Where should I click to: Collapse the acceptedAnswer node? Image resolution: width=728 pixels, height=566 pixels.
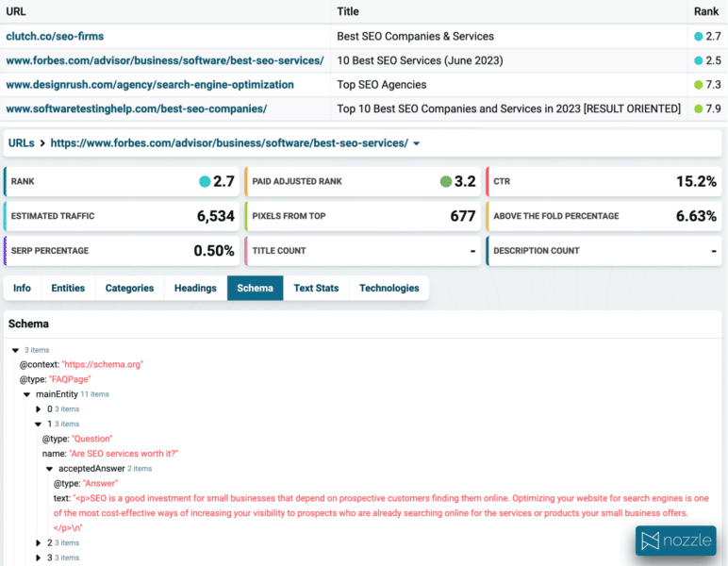[50, 468]
